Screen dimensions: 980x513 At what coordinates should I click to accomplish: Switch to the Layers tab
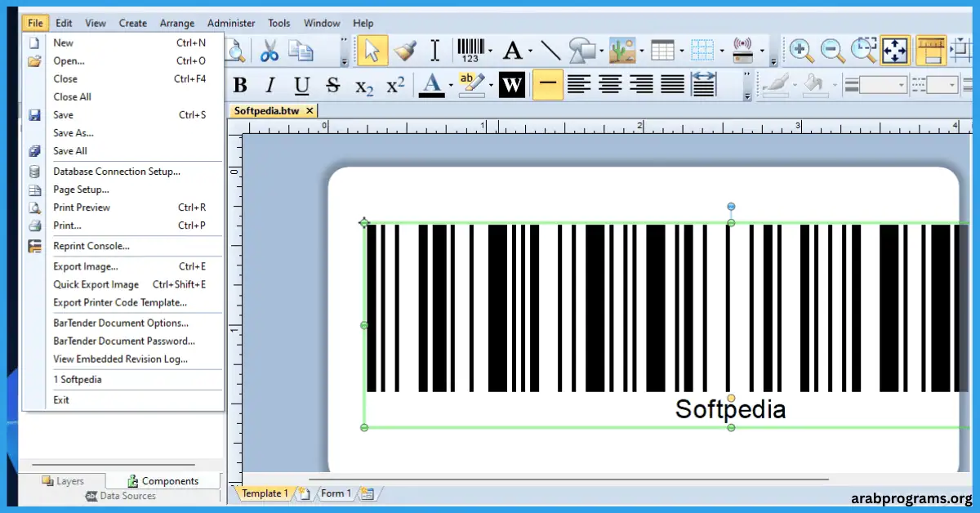click(x=64, y=481)
